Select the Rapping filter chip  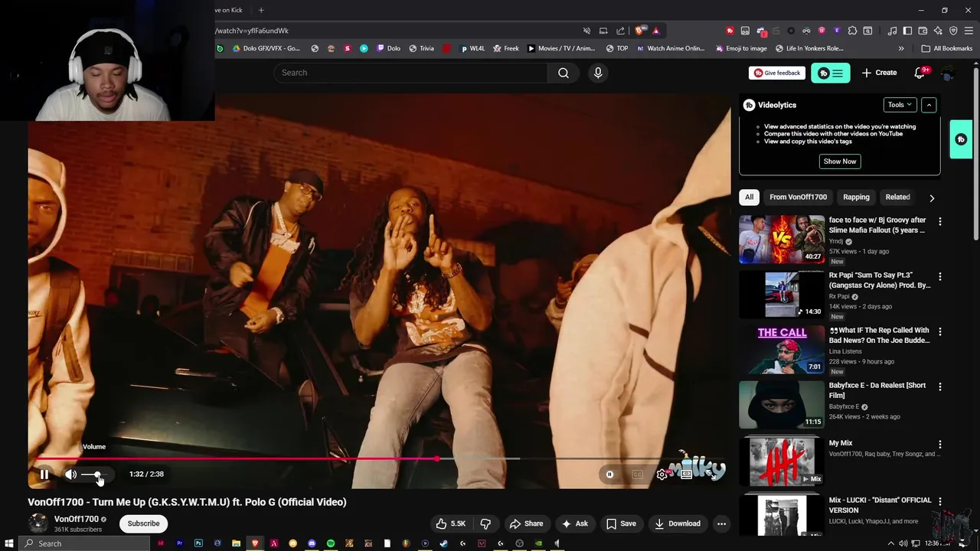click(x=856, y=197)
